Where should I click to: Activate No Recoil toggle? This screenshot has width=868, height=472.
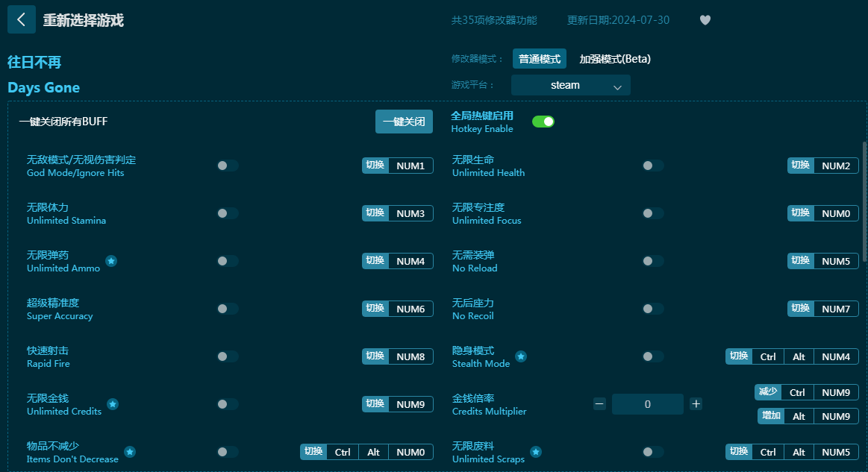(652, 309)
